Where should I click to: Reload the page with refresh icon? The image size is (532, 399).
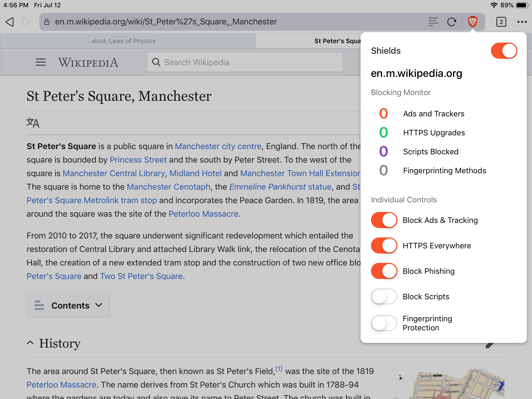[451, 22]
